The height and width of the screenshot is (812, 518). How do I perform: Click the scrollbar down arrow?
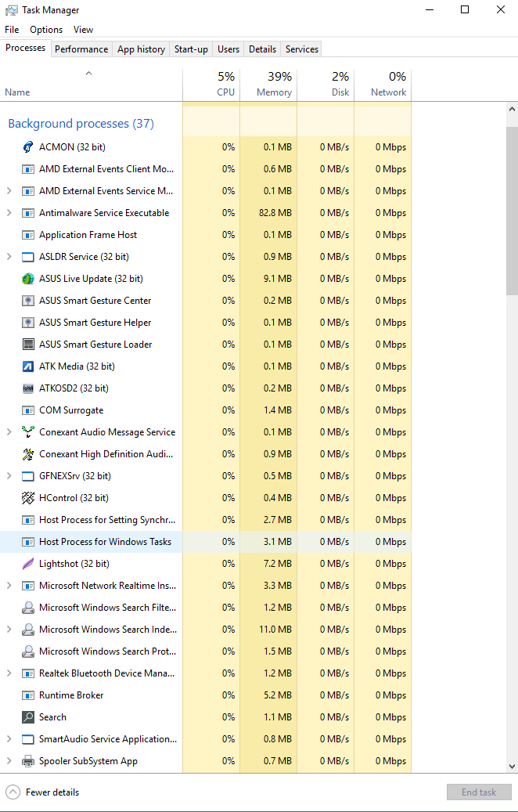click(512, 767)
